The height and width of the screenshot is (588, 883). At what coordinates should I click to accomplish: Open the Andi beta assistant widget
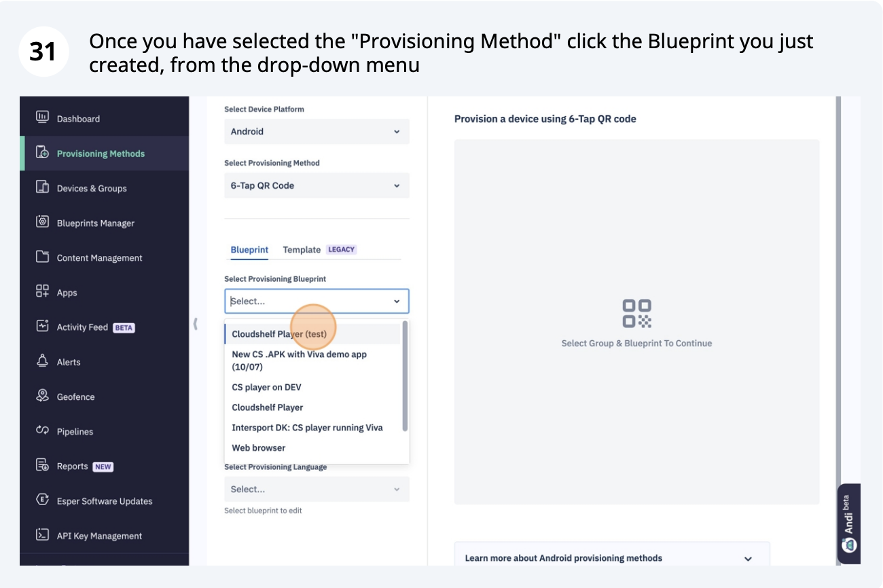pyautogui.click(x=849, y=523)
